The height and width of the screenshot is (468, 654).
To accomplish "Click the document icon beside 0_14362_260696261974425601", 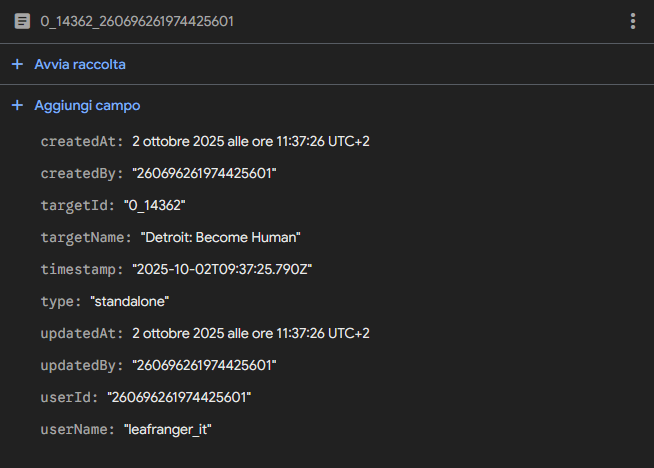I will [x=22, y=21].
